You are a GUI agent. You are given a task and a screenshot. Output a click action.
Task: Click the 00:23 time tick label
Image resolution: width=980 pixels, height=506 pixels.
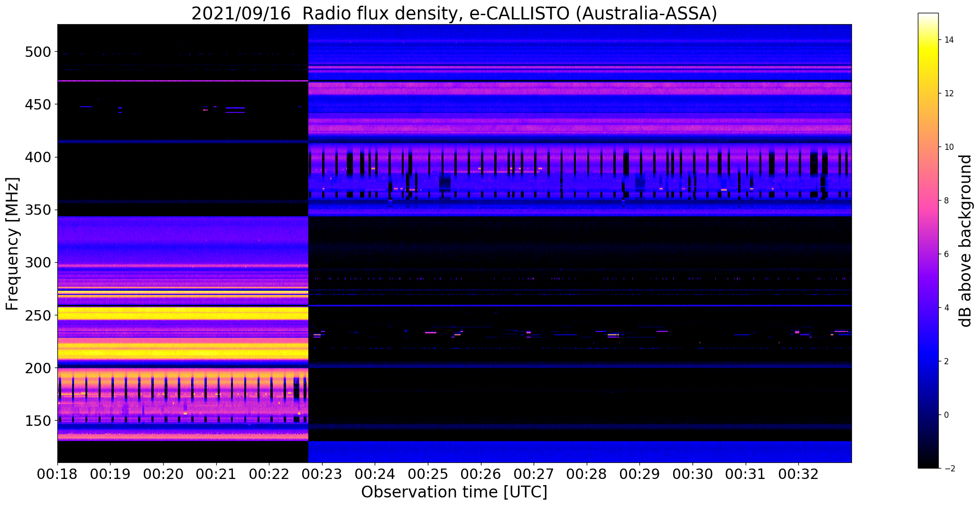point(322,475)
